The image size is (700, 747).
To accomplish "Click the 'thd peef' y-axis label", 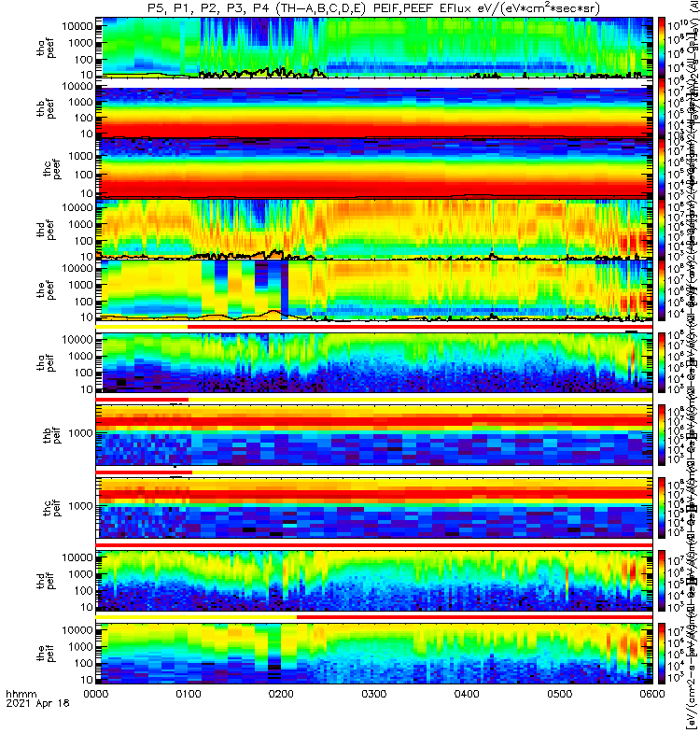I will tap(46, 230).
